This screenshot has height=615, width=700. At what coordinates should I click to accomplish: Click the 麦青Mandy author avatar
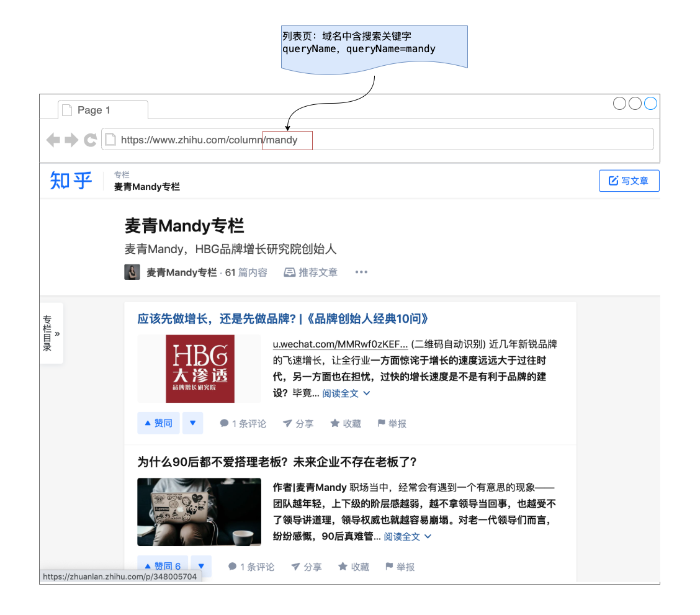pyautogui.click(x=132, y=272)
